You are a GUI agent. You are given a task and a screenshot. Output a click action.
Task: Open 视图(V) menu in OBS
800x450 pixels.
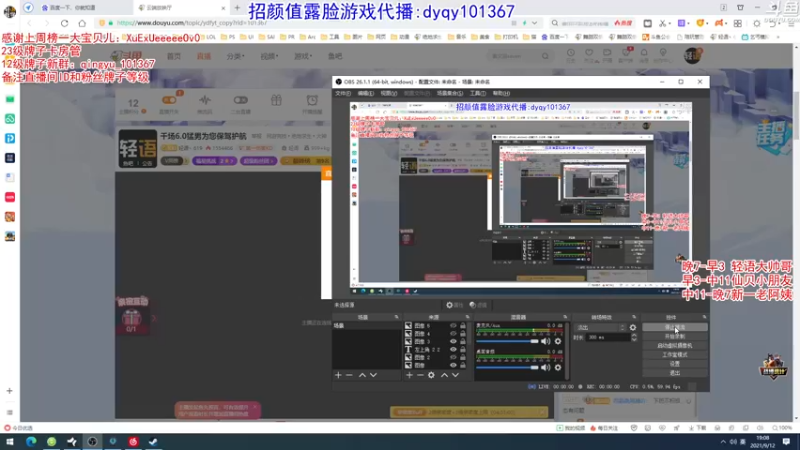388,93
